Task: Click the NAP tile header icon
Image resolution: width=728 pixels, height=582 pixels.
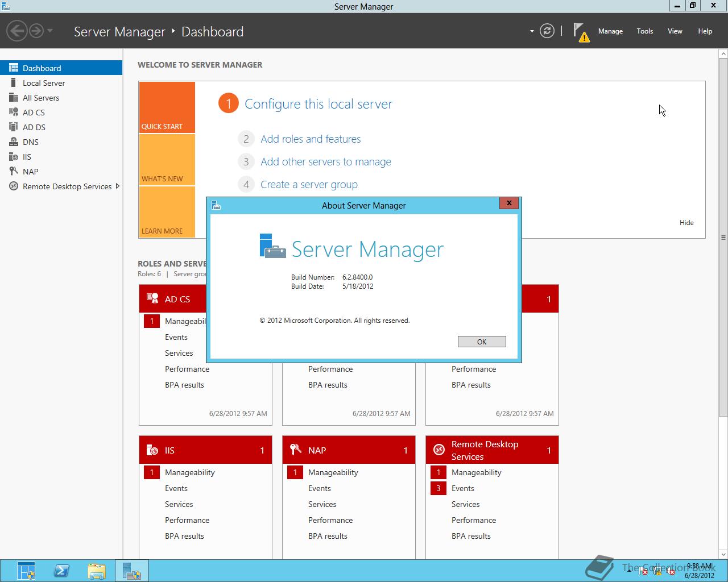Action: click(x=296, y=450)
